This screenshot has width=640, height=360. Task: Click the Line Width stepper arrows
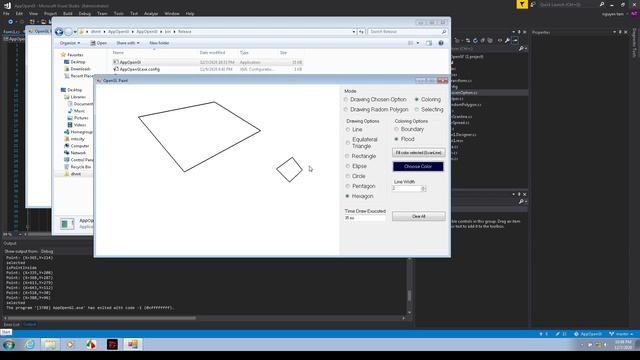tap(423, 189)
